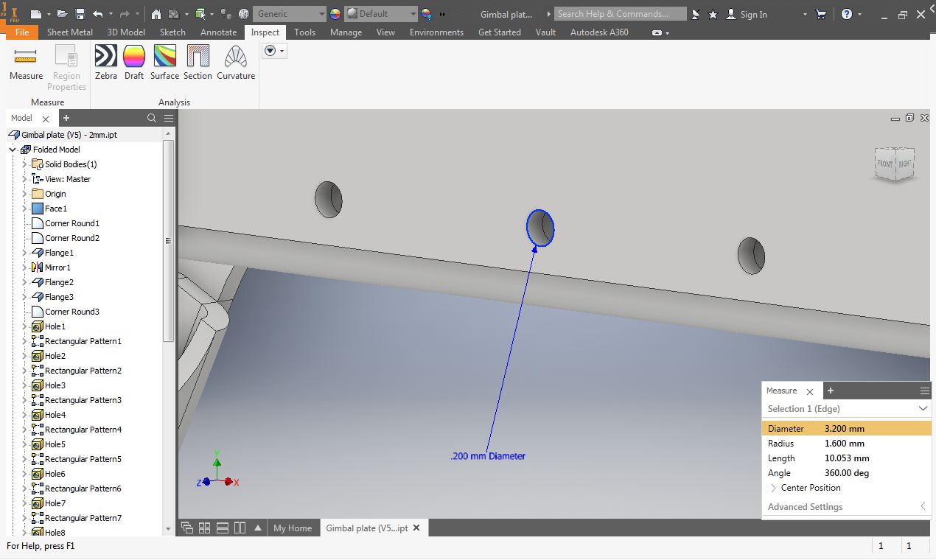Screen dimensions: 936x560
Task: Collapse the Advanced Settings section
Action: pos(925,506)
